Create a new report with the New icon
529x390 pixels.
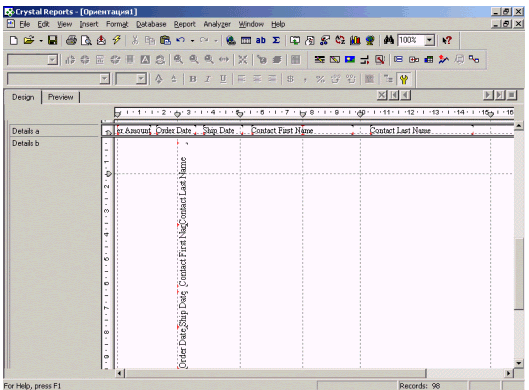(x=13, y=40)
